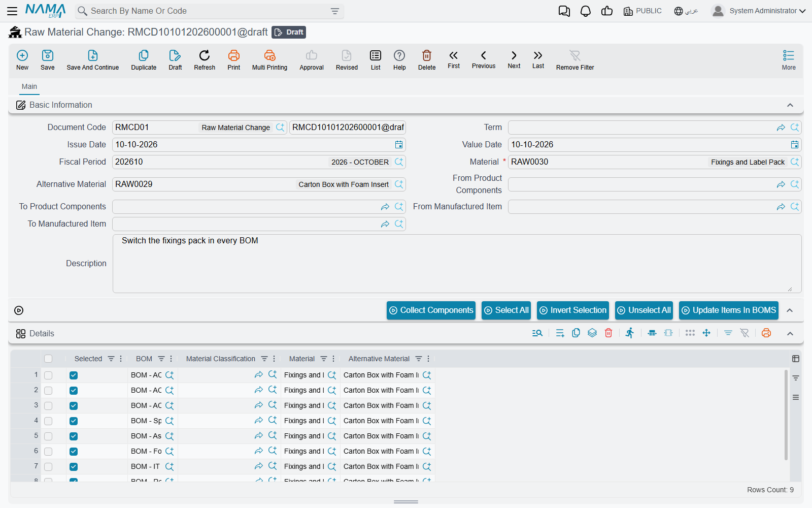The width and height of the screenshot is (812, 508).
Task: Delete selected detail rows trash icon
Action: coord(608,333)
